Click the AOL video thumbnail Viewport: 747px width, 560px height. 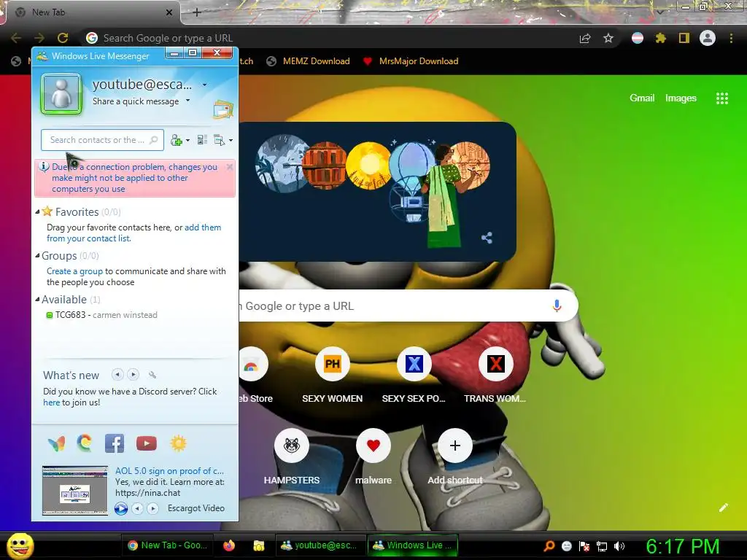pyautogui.click(x=75, y=491)
